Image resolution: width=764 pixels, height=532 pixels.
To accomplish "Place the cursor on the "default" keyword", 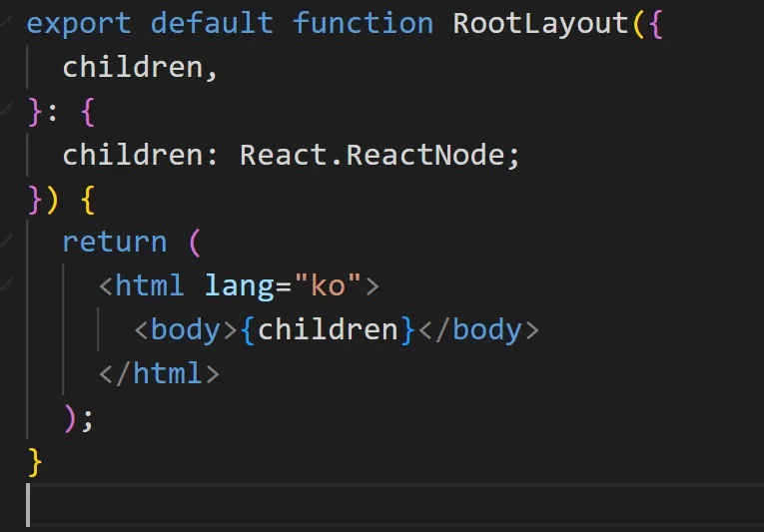I will (x=212, y=23).
